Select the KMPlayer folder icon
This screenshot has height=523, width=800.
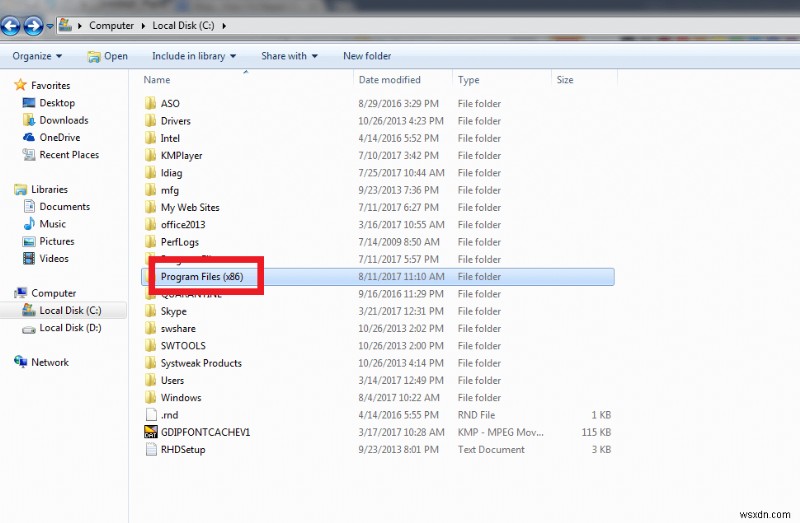150,155
